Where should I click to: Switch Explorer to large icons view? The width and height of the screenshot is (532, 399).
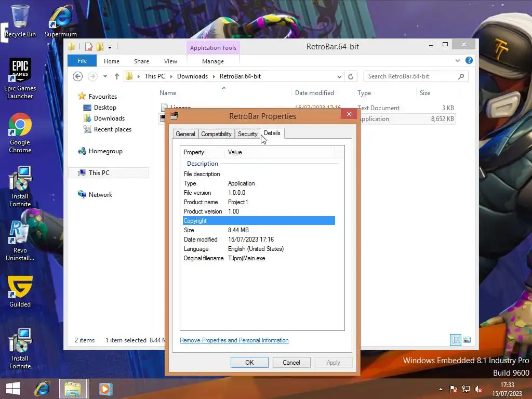click(x=467, y=340)
